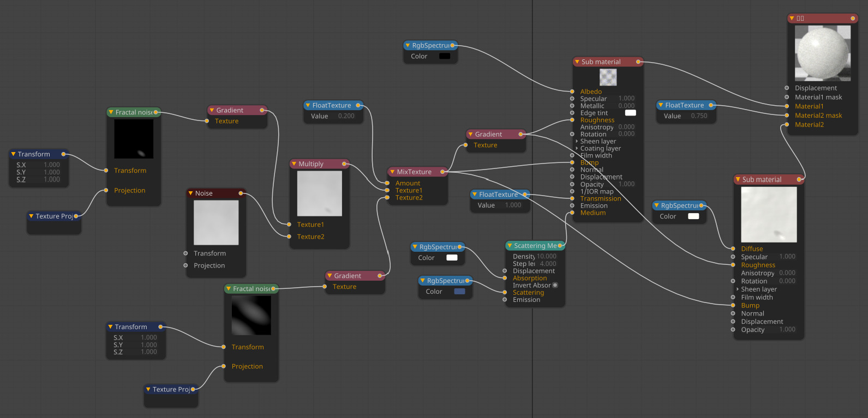Click the Transmission input socket

pos(572,198)
